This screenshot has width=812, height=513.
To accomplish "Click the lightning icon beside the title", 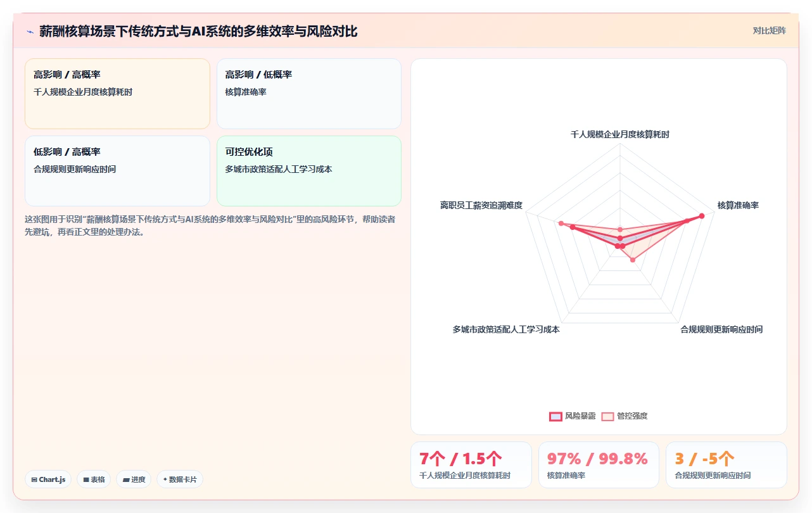I will click(x=30, y=31).
